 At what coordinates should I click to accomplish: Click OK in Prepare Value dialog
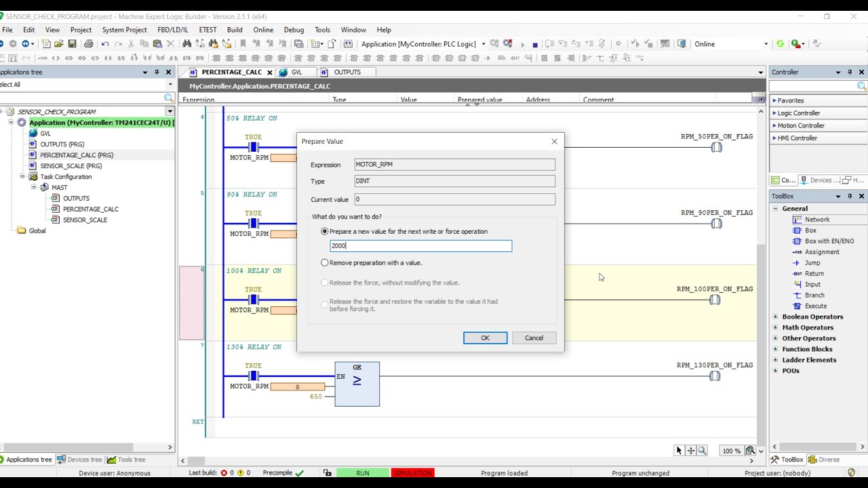click(x=485, y=338)
